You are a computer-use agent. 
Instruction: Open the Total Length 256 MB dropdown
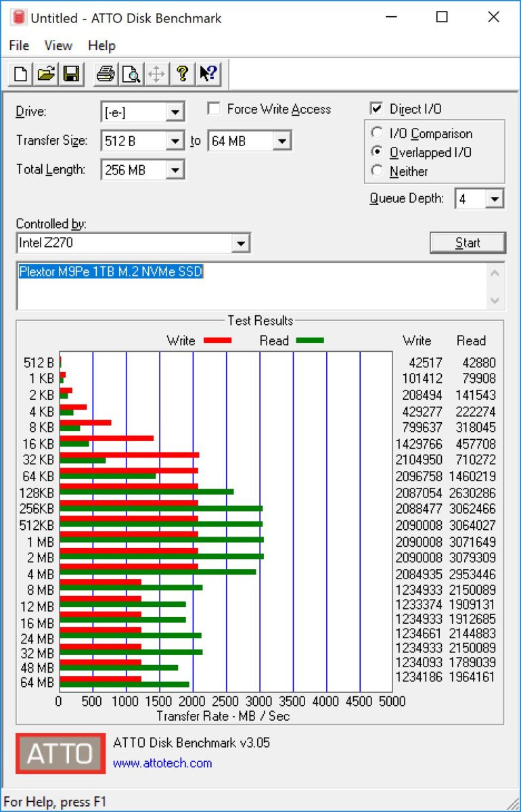coord(175,170)
